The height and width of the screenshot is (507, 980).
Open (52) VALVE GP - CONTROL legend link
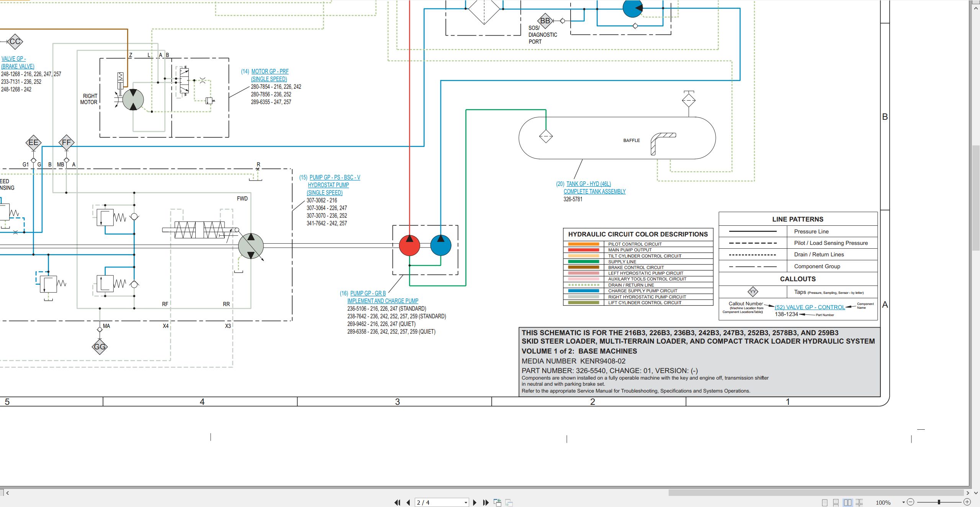[x=810, y=307]
